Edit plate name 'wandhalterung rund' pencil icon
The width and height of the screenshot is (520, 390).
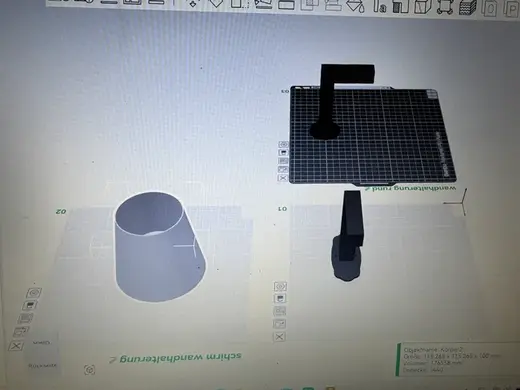pyautogui.click(x=368, y=189)
